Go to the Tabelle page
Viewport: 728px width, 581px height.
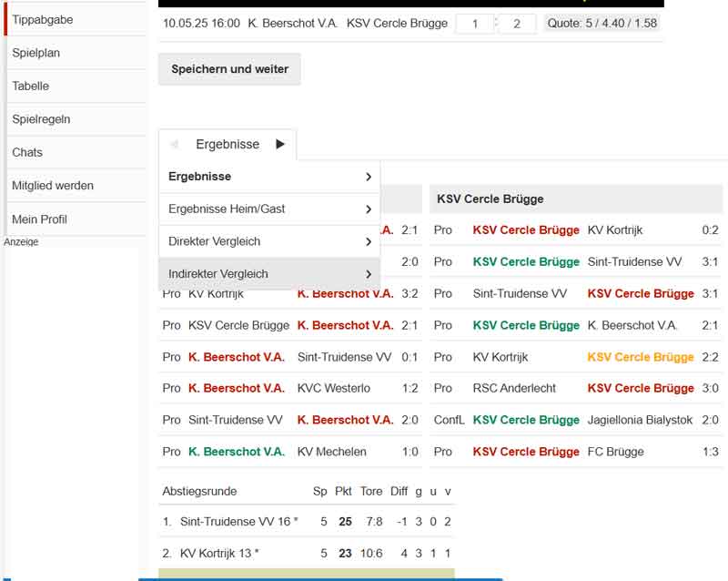(x=31, y=86)
